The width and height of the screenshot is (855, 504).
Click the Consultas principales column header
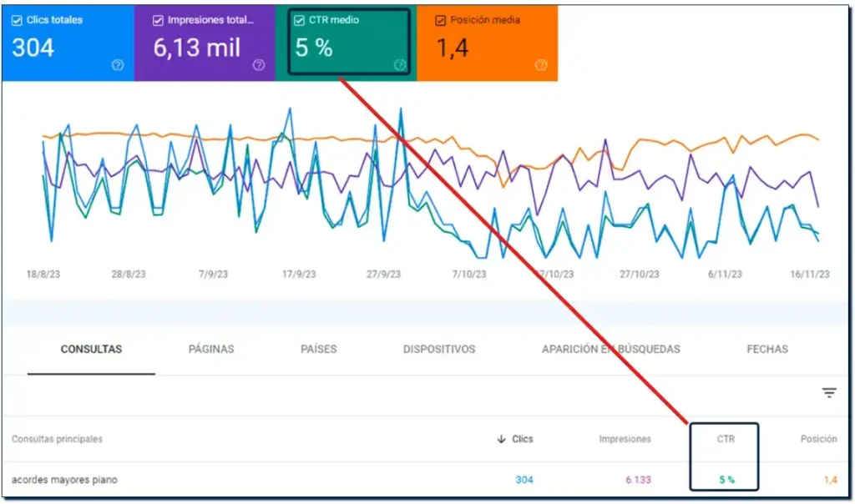pyautogui.click(x=57, y=439)
